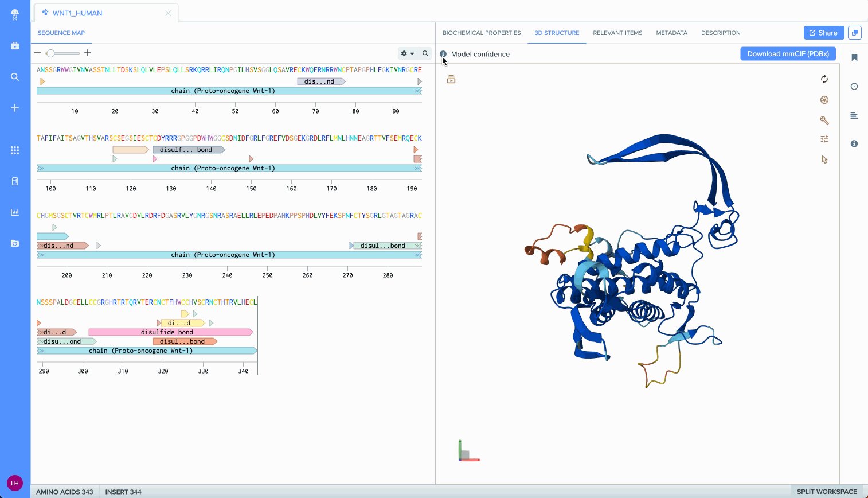Reset the 3D structure camera view
The height and width of the screenshot is (498, 868).
click(x=824, y=80)
